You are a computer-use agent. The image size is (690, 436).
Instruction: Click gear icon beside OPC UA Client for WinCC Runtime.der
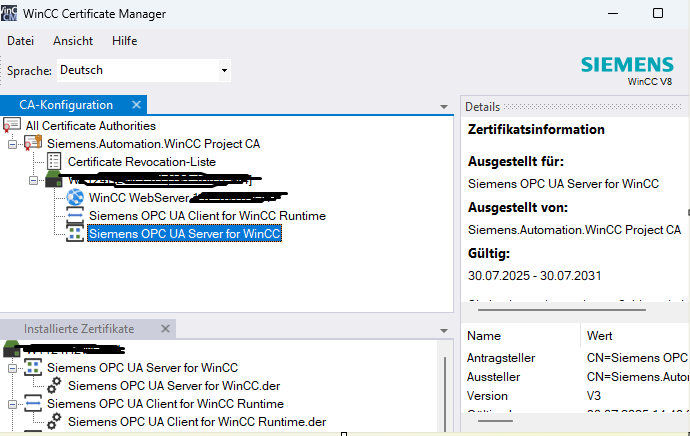point(55,422)
